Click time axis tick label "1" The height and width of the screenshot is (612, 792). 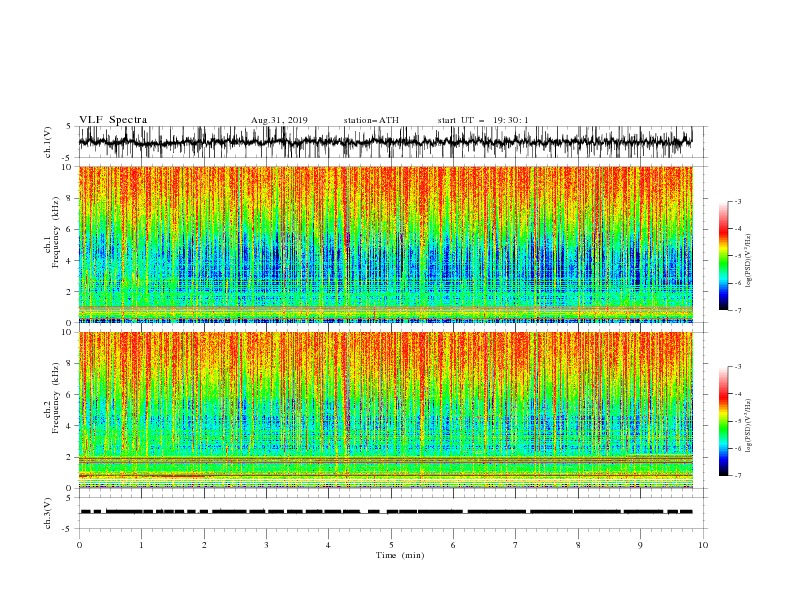point(141,545)
